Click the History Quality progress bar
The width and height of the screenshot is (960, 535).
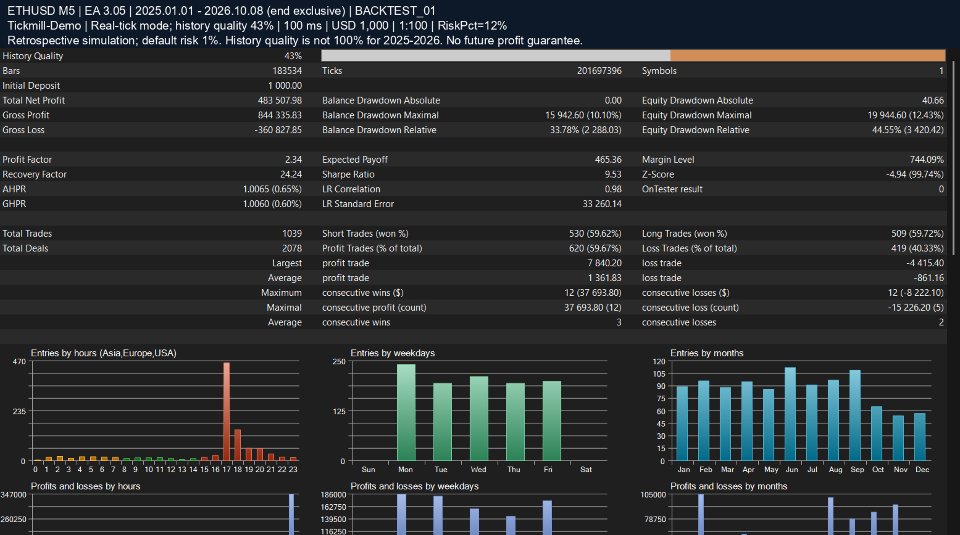click(633, 56)
